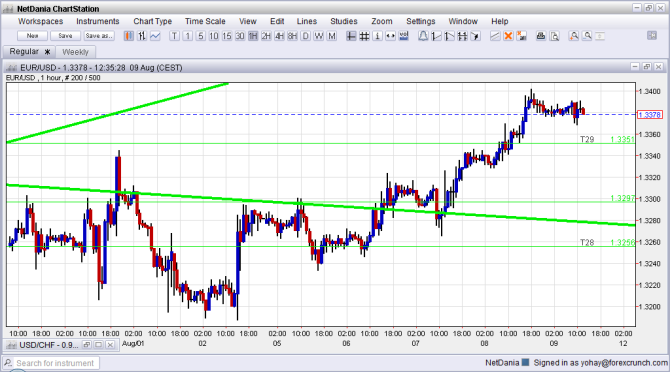Toggle the grid lines icon
The width and height of the screenshot is (670, 372).
tap(364, 36)
